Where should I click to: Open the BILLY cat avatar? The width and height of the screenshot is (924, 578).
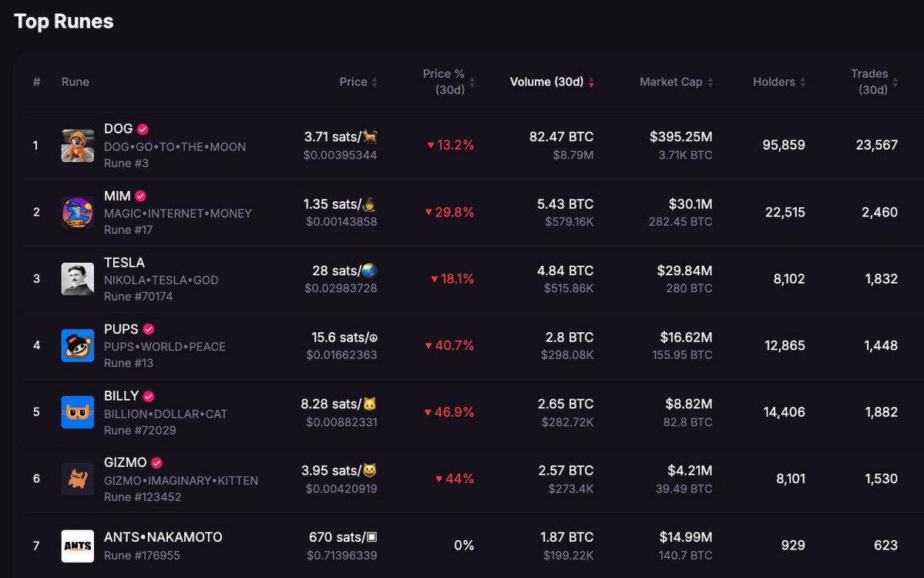point(77,412)
